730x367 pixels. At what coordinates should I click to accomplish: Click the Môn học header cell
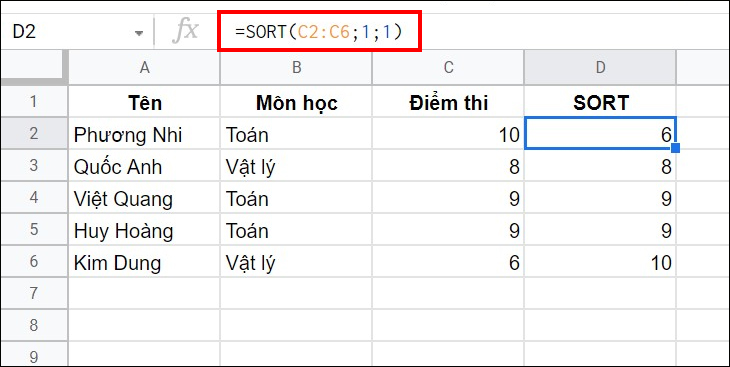click(296, 102)
